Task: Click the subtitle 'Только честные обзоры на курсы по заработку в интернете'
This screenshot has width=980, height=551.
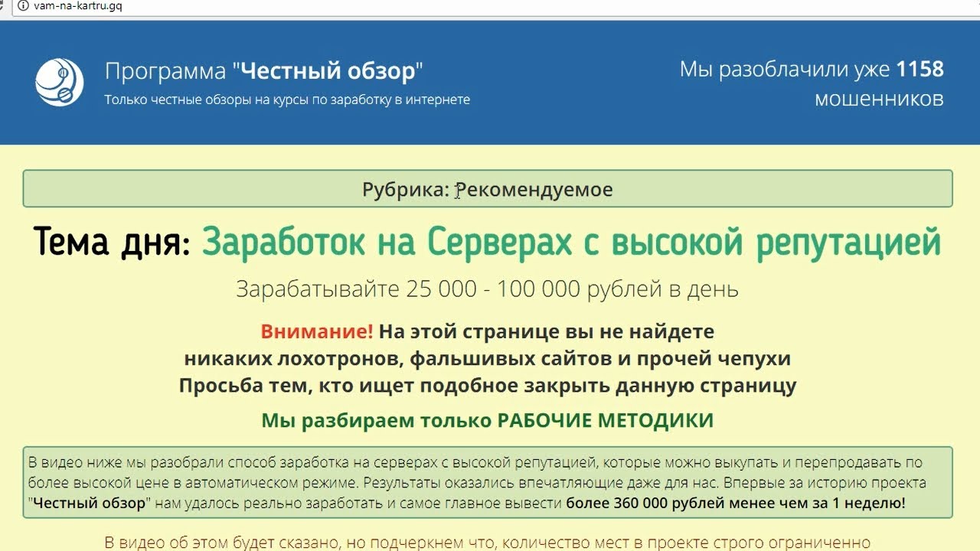Action: (x=287, y=99)
